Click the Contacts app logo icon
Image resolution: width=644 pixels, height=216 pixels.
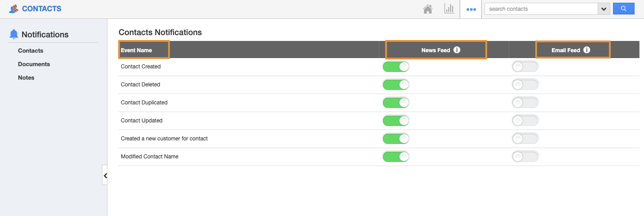pyautogui.click(x=14, y=9)
